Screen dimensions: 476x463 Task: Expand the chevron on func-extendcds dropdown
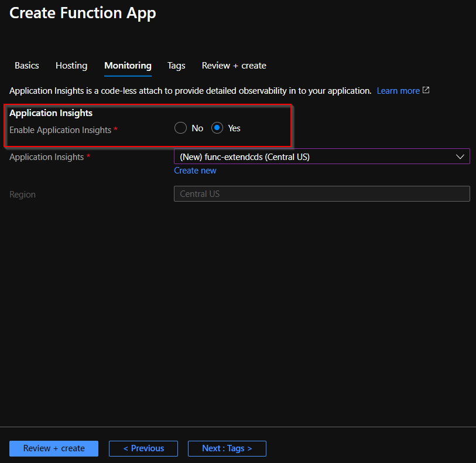click(460, 156)
